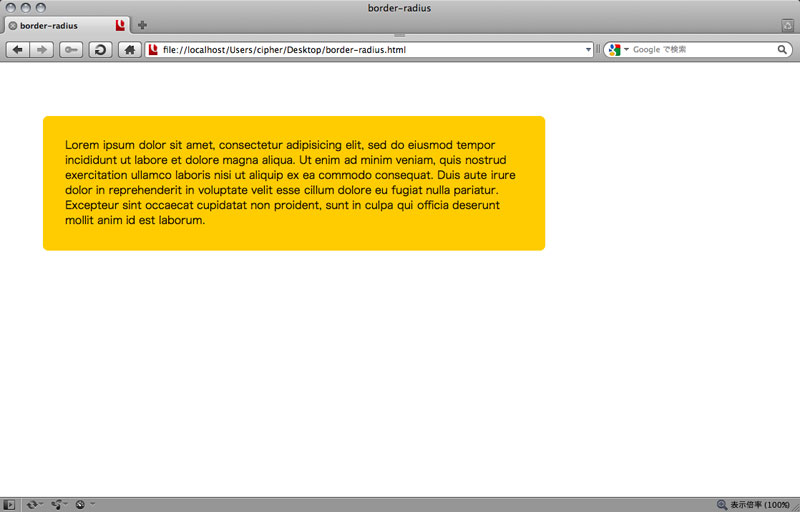
Task: Open a new tab with plus button
Action: 143,25
